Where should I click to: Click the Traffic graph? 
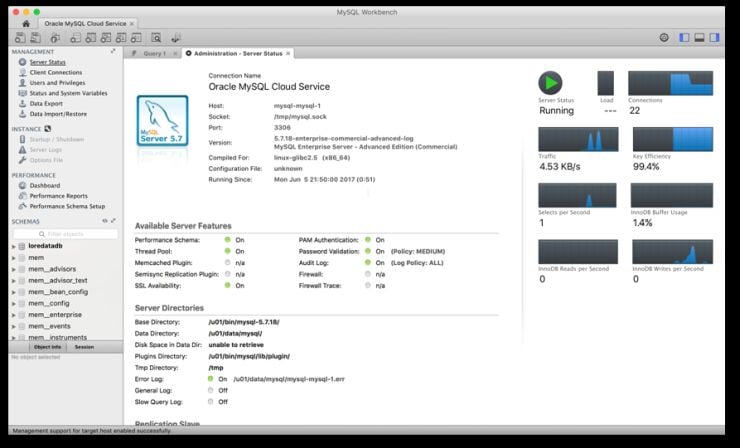tap(578, 139)
